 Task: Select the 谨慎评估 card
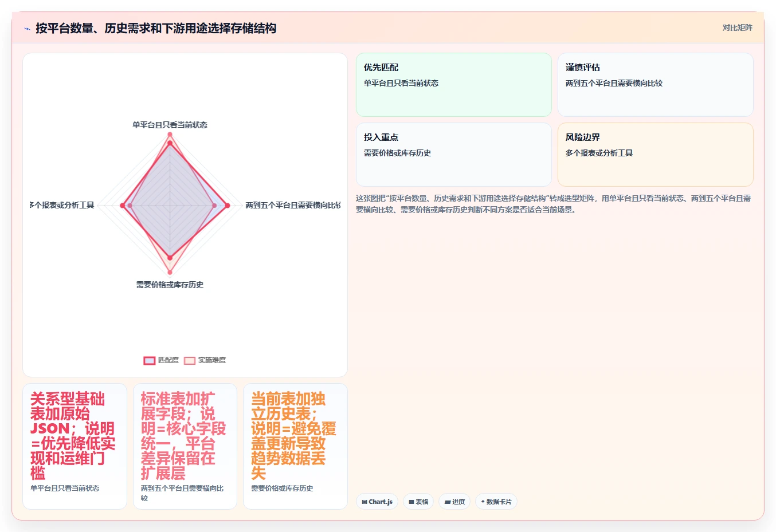(x=656, y=85)
